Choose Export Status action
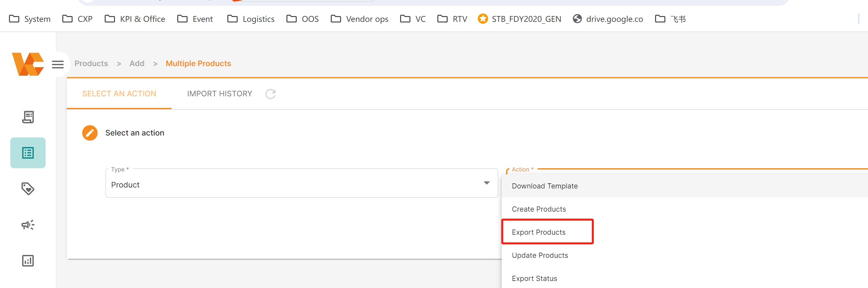This screenshot has height=288, width=868. pyautogui.click(x=684, y=278)
